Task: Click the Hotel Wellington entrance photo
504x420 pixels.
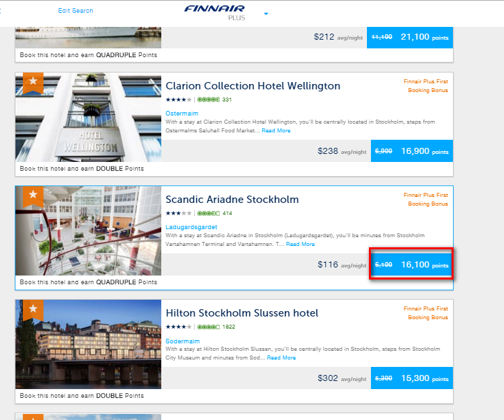Action: (x=89, y=118)
